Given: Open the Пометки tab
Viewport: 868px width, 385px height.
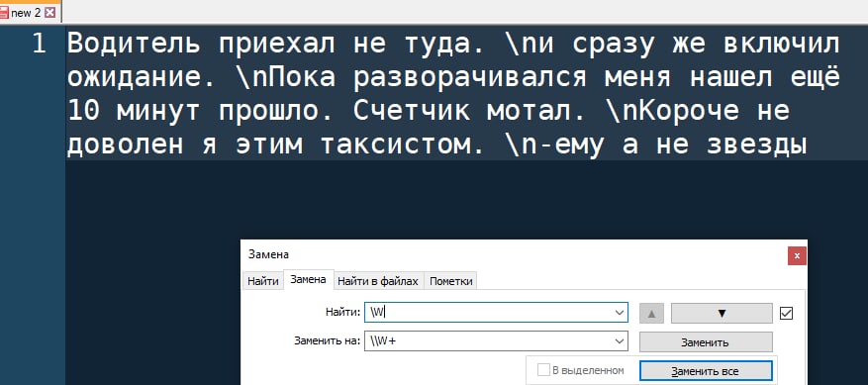Looking at the screenshot, I should (450, 281).
